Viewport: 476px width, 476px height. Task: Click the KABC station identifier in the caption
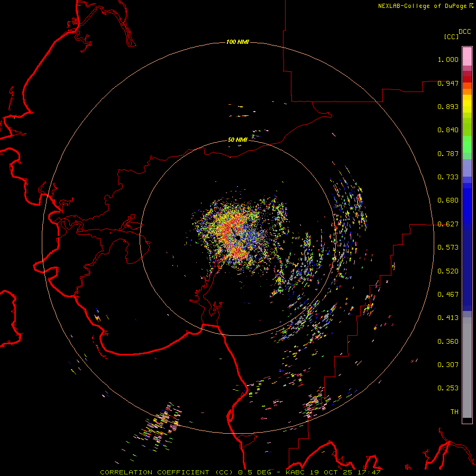tap(295, 472)
